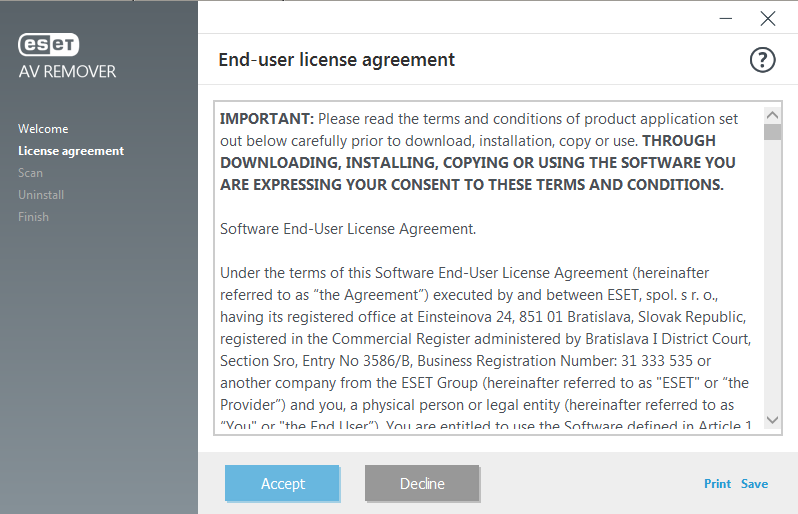This screenshot has width=798, height=514.
Task: Click inside the license agreement text box
Action: [x=489, y=268]
